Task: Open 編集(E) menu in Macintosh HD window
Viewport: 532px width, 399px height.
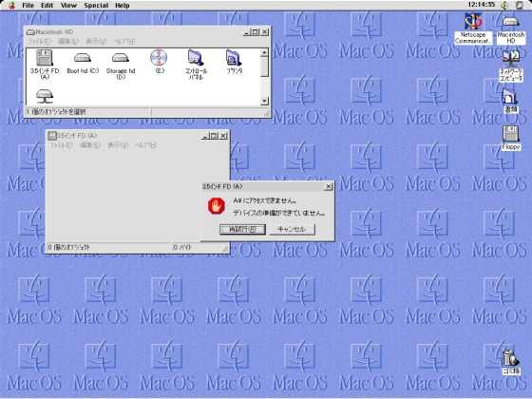Action: click(x=68, y=42)
